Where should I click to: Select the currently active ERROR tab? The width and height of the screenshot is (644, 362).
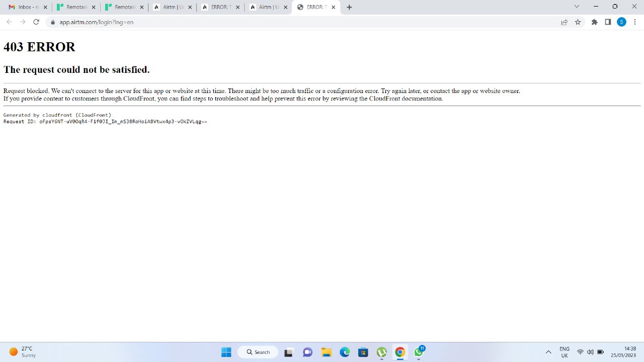316,7
